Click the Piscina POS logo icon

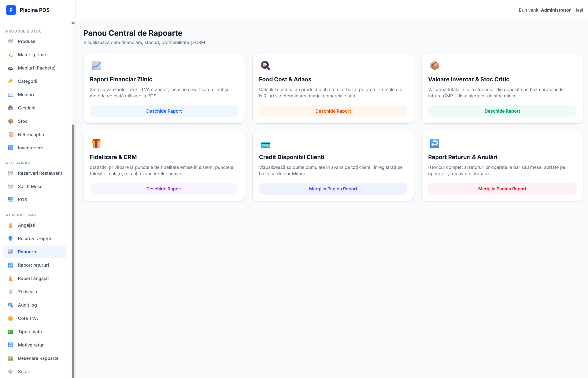[11, 10]
